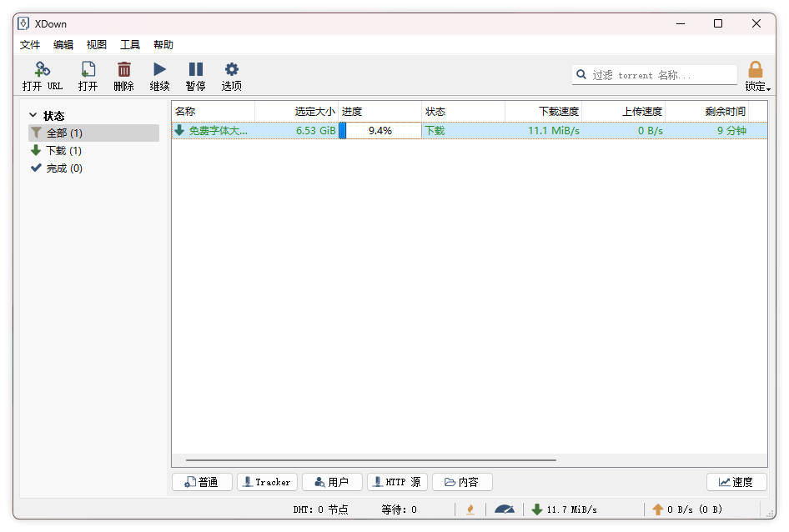This screenshot has height=532, width=789.
Task: Click the search magnifier icon
Action: 581,74
